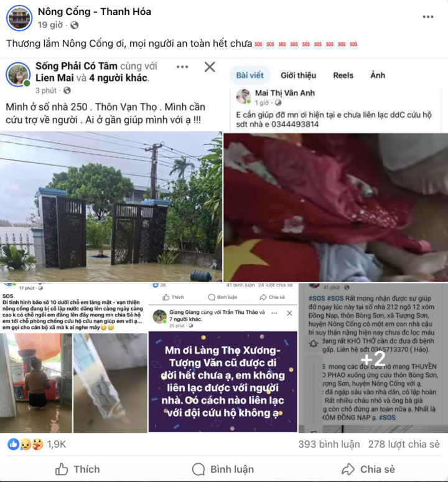Share the post with Chia sẻ button
This screenshot has width=448, height=482.
368,470
